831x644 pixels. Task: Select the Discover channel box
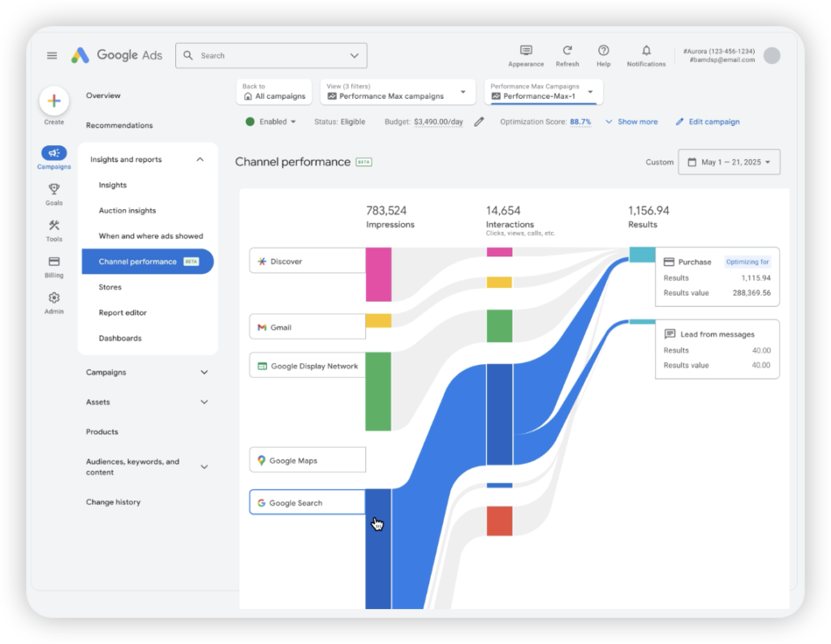(x=308, y=261)
